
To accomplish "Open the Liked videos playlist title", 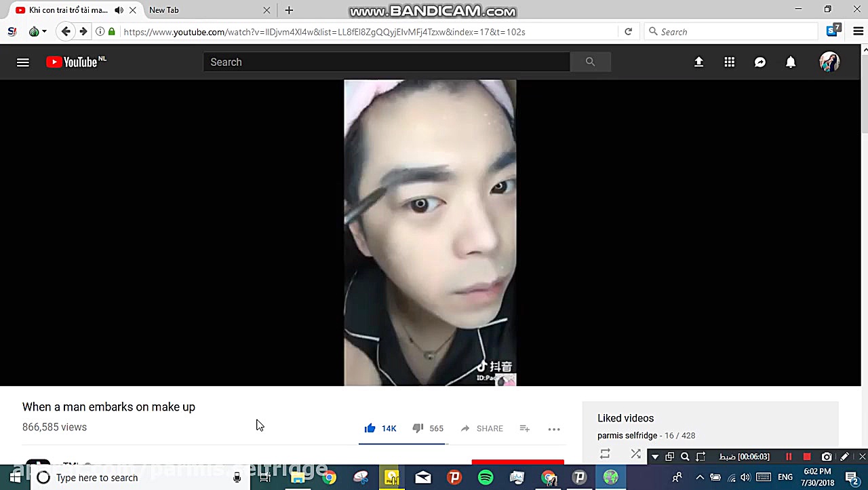I will coord(625,418).
